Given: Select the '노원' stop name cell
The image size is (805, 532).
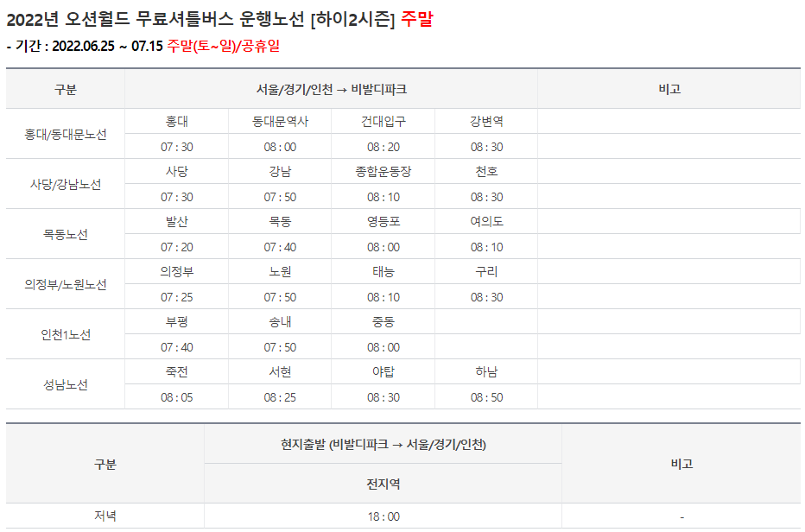Looking at the screenshot, I should [x=280, y=272].
